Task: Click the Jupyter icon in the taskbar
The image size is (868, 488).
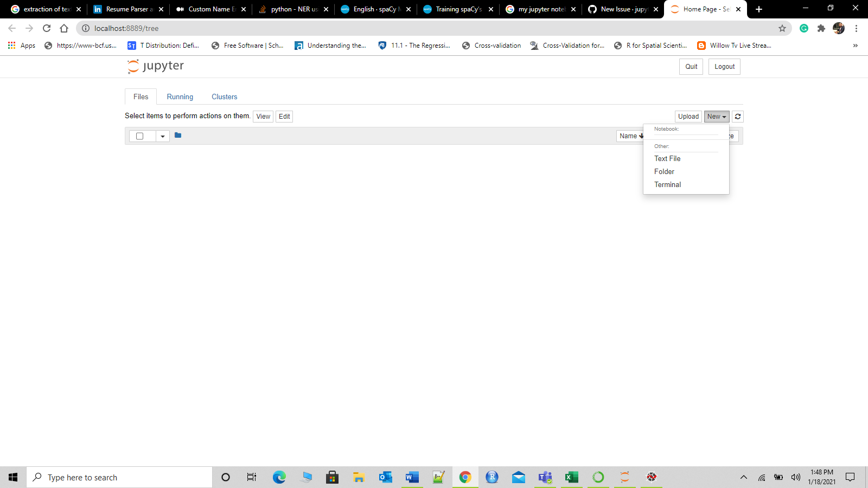Action: click(624, 477)
